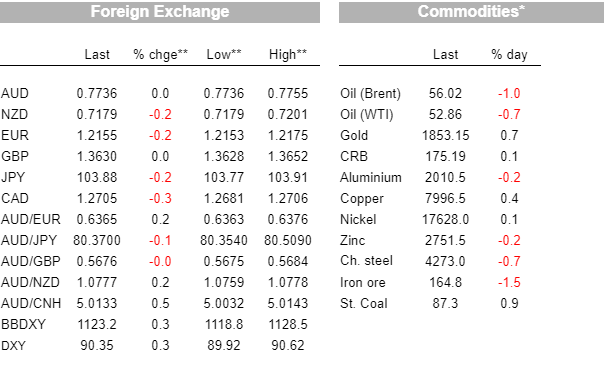Select the Oil (Brent) label
The width and height of the screenshot is (609, 369).
[370, 94]
